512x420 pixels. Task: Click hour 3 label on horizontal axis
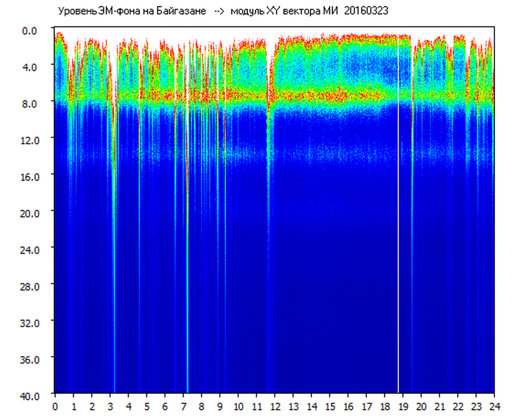110,406
